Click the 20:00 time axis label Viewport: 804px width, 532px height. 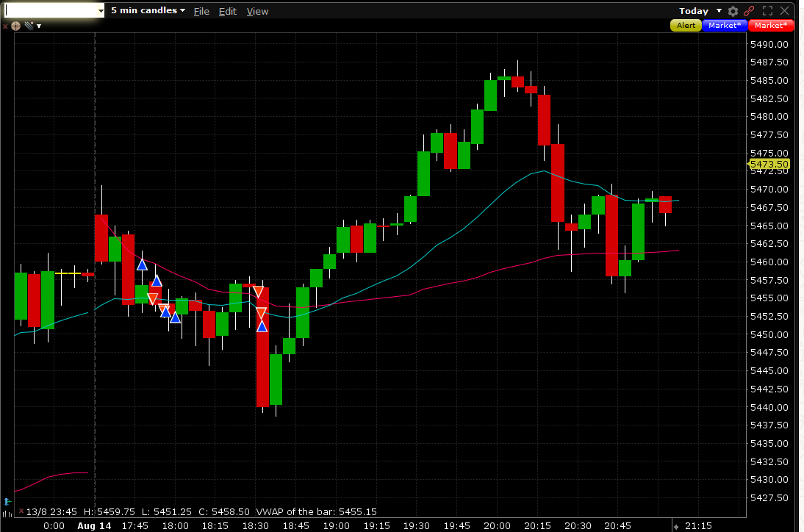pos(498,526)
